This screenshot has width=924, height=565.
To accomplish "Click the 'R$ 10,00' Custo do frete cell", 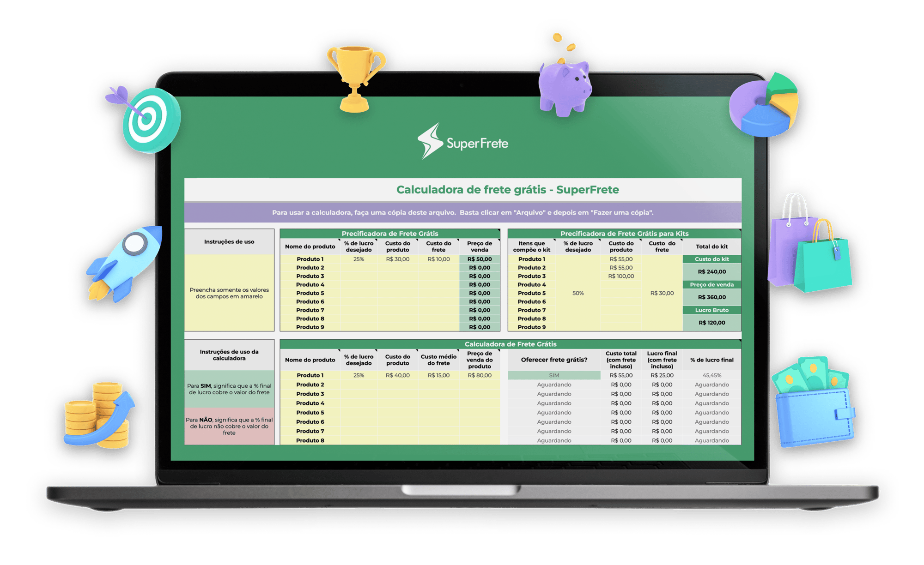I will pyautogui.click(x=438, y=259).
